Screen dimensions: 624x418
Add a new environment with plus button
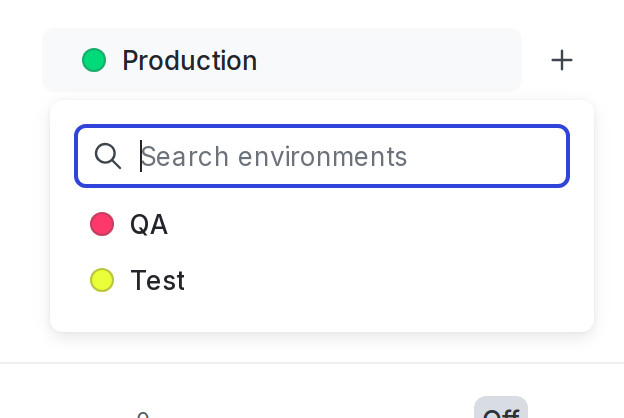pyautogui.click(x=562, y=61)
